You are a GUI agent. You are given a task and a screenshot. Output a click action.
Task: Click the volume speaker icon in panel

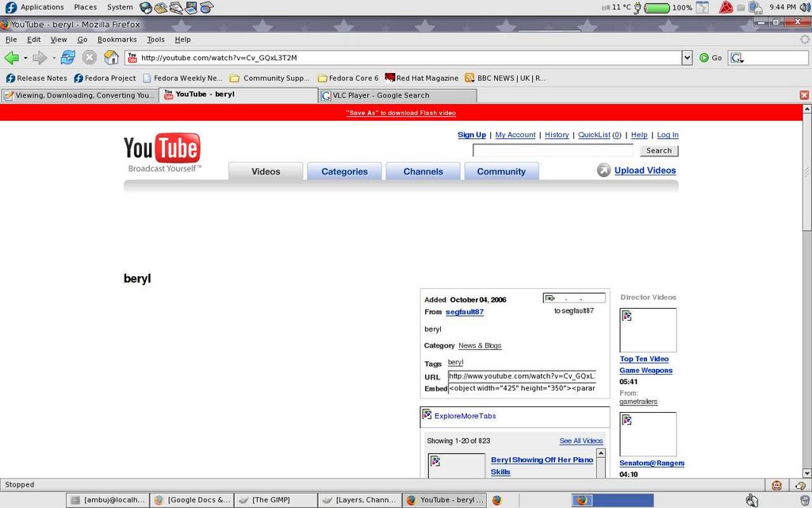point(806,7)
